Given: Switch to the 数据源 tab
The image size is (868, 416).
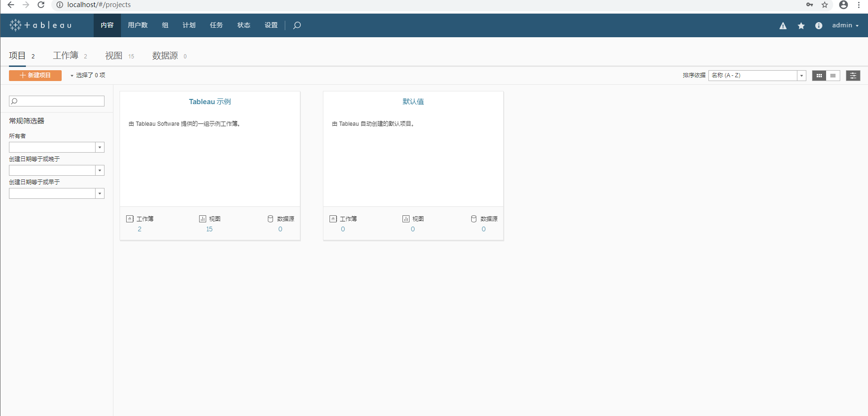Looking at the screenshot, I should [x=169, y=56].
